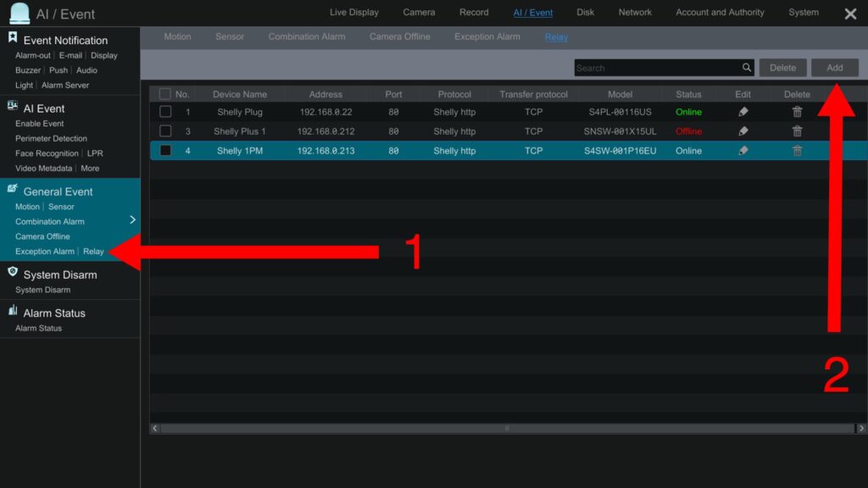This screenshot has width=868, height=488.
Task: Open E-mail in sidebar
Action: click(x=70, y=55)
